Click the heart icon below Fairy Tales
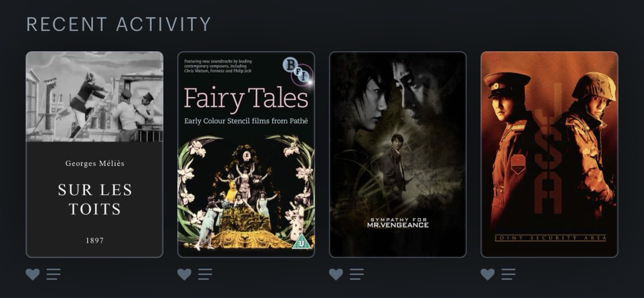 tap(184, 275)
